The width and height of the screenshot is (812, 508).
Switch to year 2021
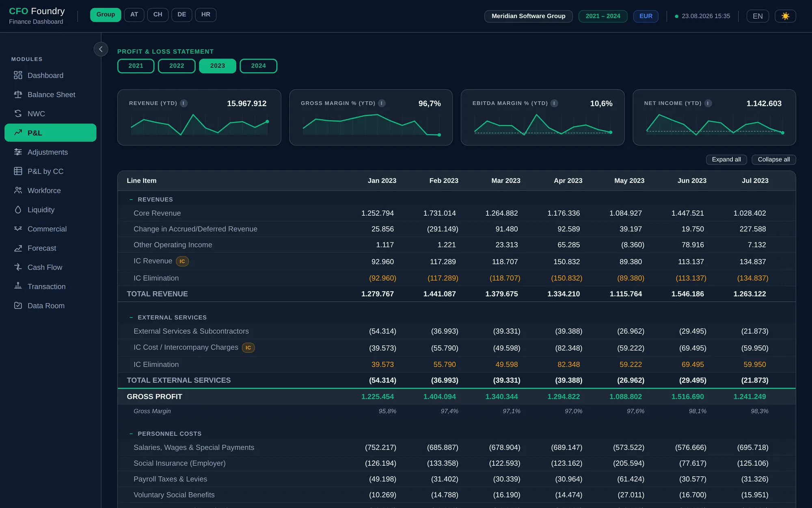click(x=136, y=66)
